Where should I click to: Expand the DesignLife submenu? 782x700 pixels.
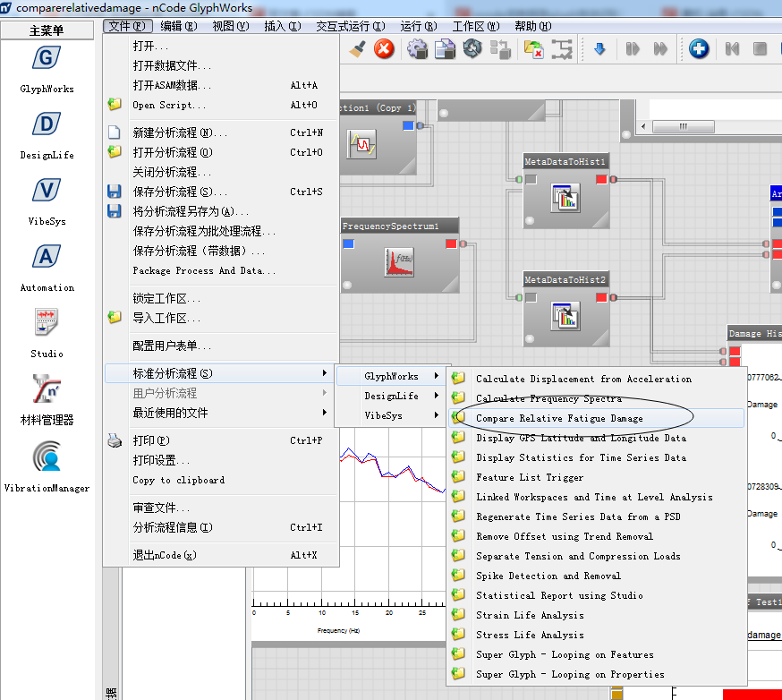click(392, 397)
